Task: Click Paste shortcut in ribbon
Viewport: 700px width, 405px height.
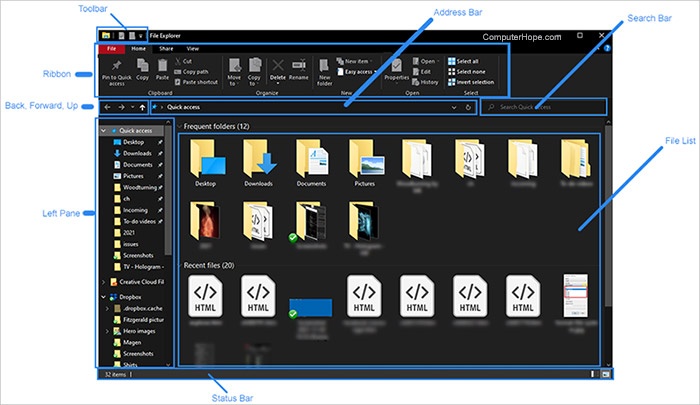Action: click(x=196, y=82)
